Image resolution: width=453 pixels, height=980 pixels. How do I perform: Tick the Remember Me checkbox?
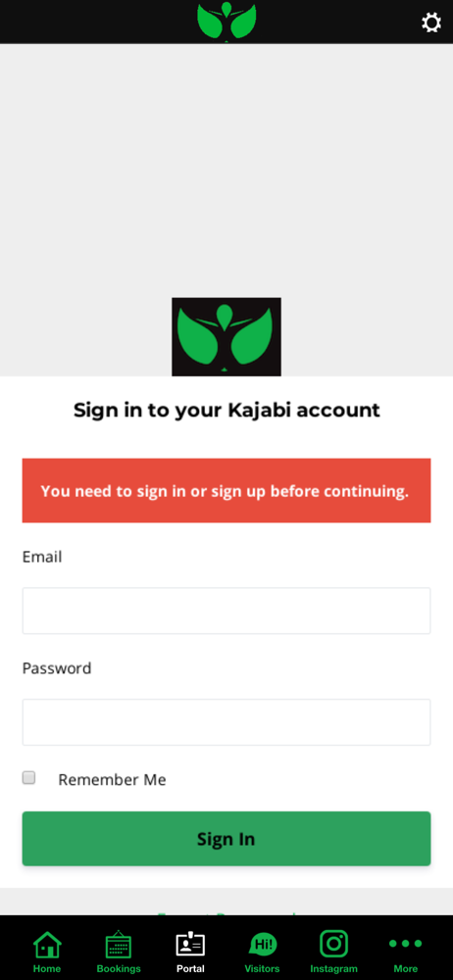click(28, 777)
